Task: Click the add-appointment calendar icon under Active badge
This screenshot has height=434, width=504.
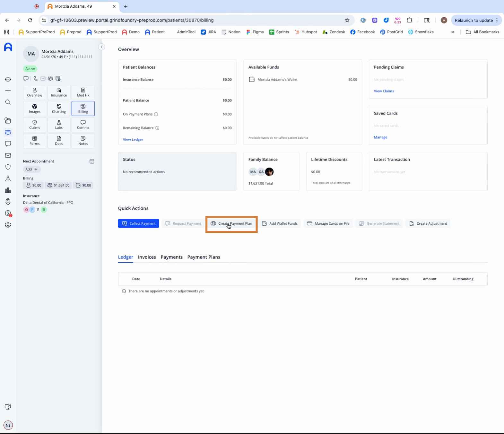Action: pyautogui.click(x=58, y=79)
